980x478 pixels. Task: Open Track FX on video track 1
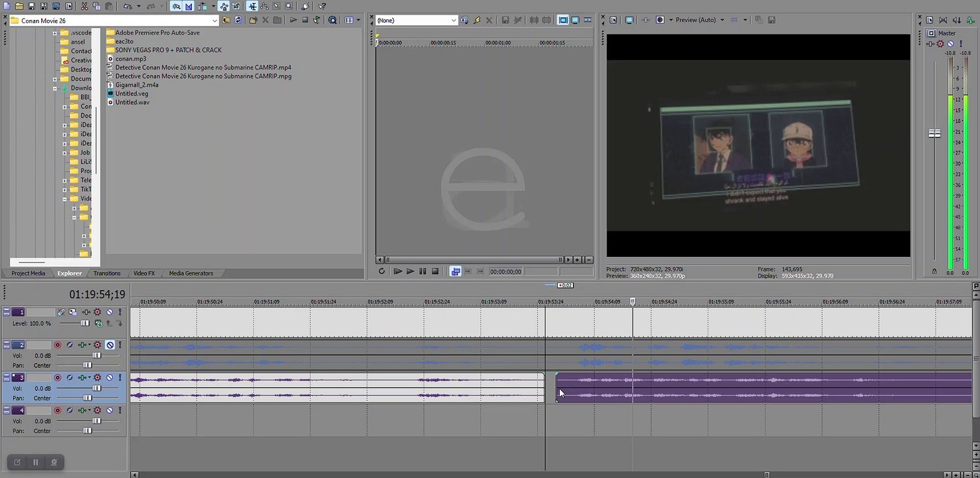85,312
